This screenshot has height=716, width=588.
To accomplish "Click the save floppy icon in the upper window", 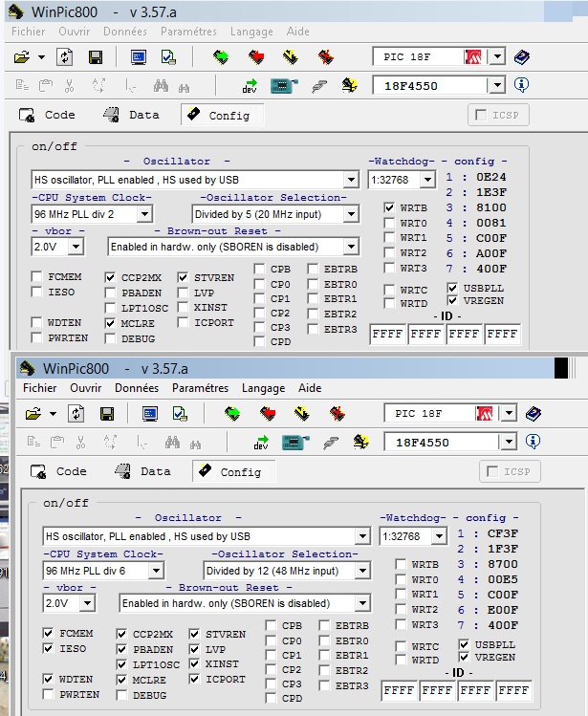I will (x=96, y=57).
